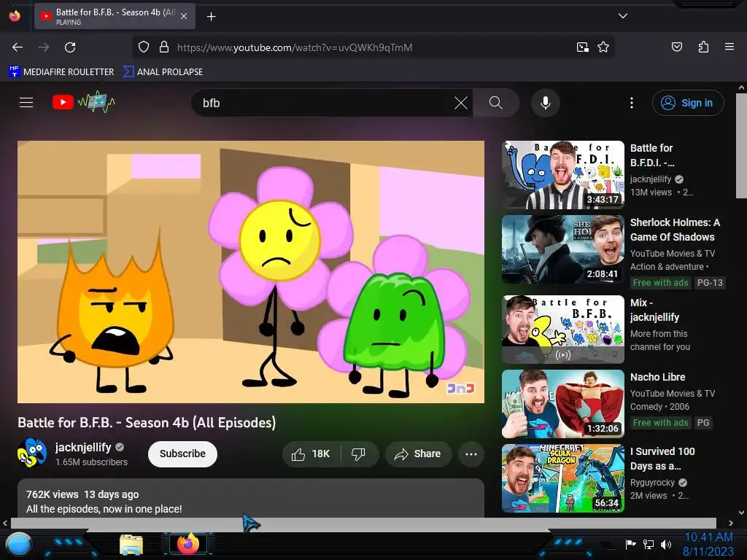Screen dimensions: 747x560
Task: Open Ryguyrocky channel name
Action: (x=652, y=483)
